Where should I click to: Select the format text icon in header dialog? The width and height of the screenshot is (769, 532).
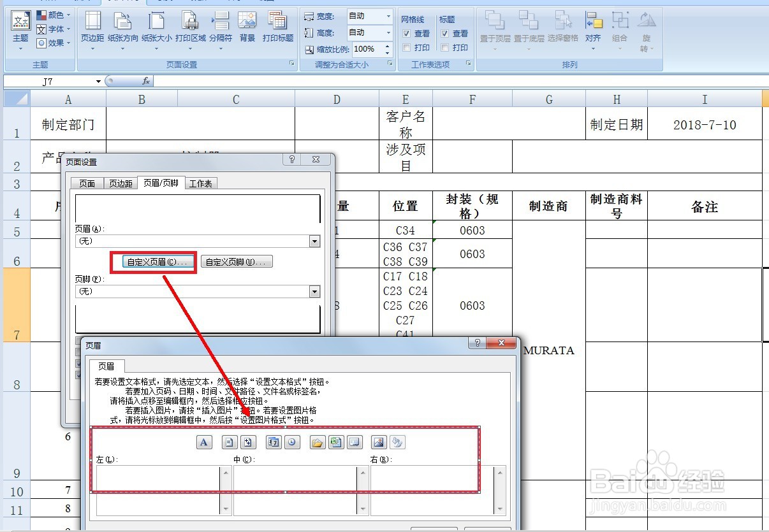click(x=204, y=442)
